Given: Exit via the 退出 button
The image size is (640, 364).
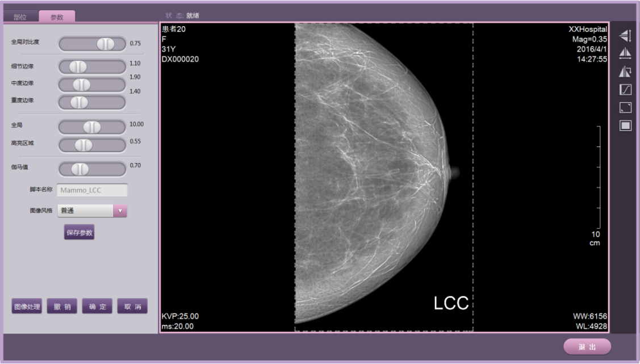Looking at the screenshot, I should point(587,346).
